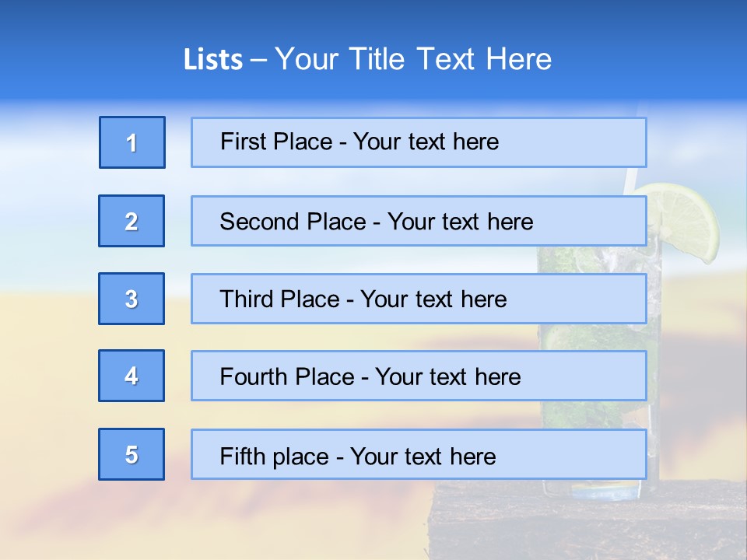This screenshot has height=560, width=747.
Task: Click the slide title text
Action: 367,59
